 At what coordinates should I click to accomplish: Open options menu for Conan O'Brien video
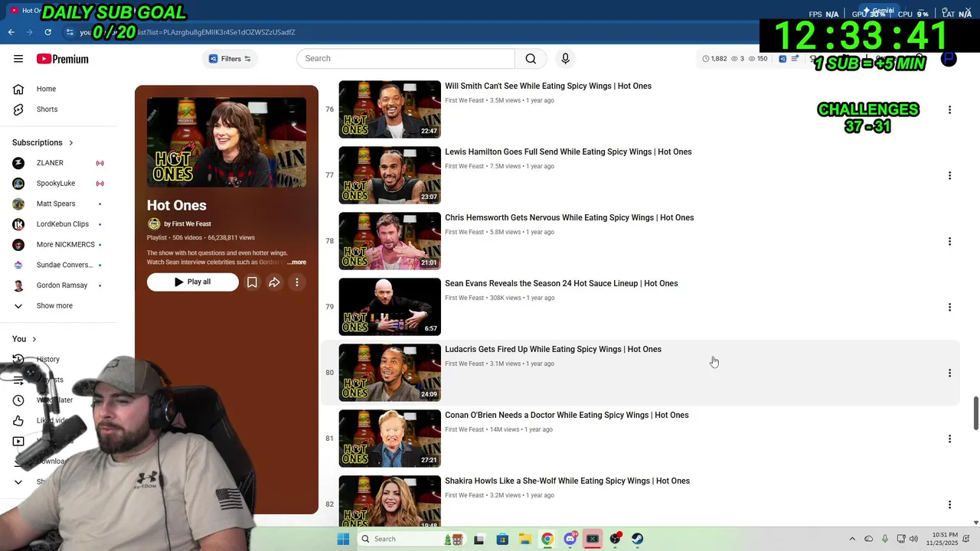point(949,439)
